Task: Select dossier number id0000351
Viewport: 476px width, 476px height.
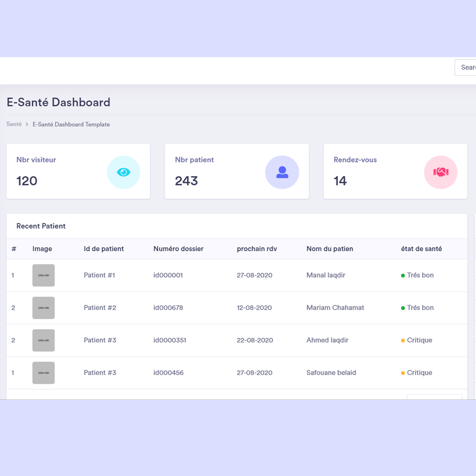Action: (170, 340)
